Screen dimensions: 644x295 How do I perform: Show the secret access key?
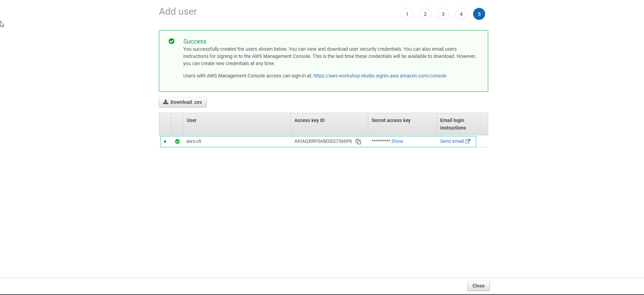point(397,141)
